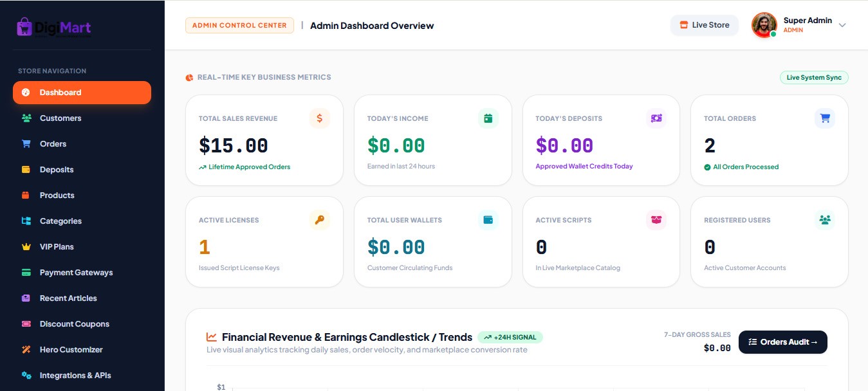Click the wallet icon on Total User Wallets
Screen dimensions: 868x391
click(488, 220)
